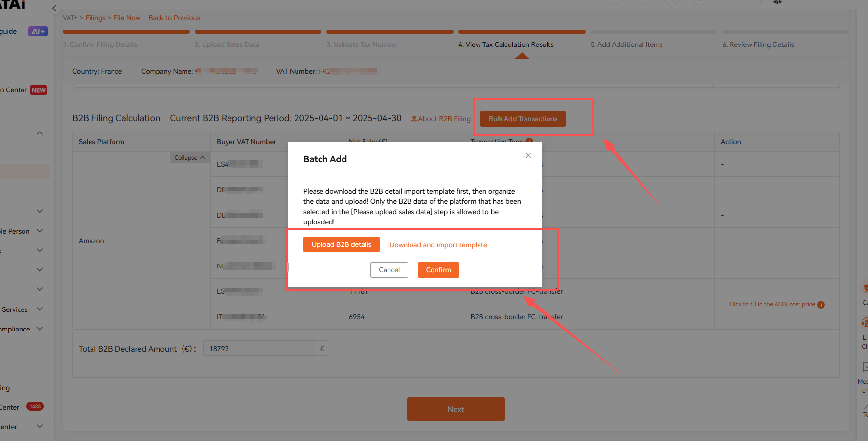Click the AI+ badge in the sidebar

(38, 31)
